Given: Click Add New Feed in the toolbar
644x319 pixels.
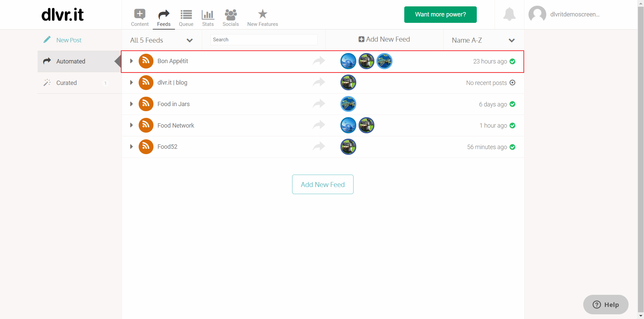Looking at the screenshot, I should click(x=384, y=39).
